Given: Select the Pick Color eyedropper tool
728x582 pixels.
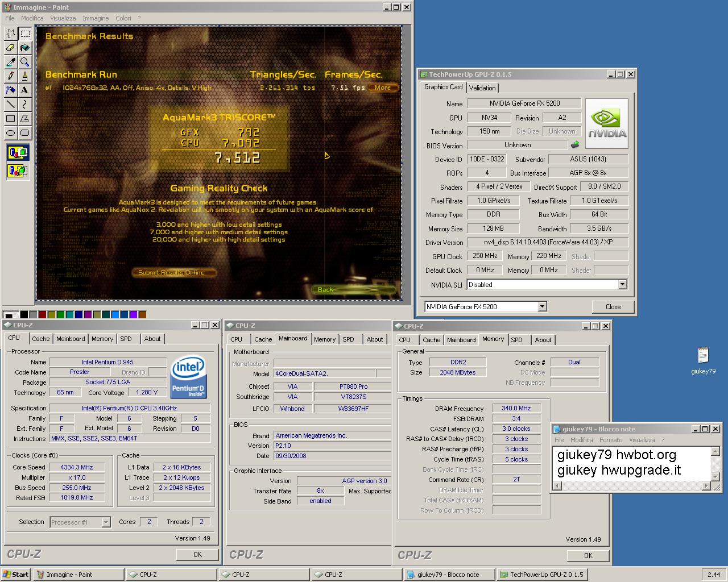Looking at the screenshot, I should point(10,62).
